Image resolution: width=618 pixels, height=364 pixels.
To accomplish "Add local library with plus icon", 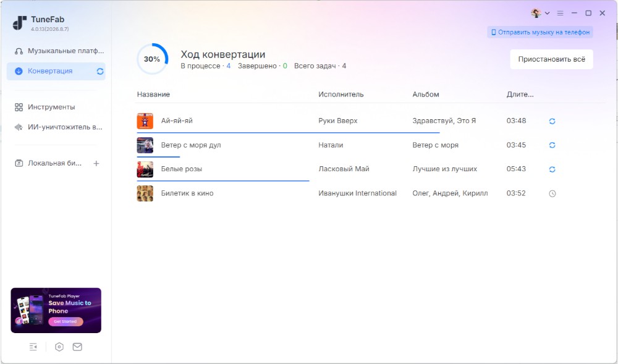I will [96, 163].
